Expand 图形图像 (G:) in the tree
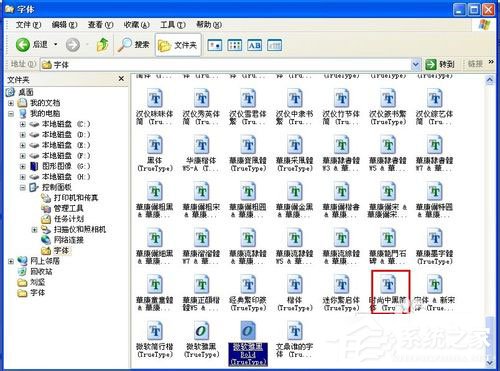The height and width of the screenshot is (371, 500). (x=23, y=166)
